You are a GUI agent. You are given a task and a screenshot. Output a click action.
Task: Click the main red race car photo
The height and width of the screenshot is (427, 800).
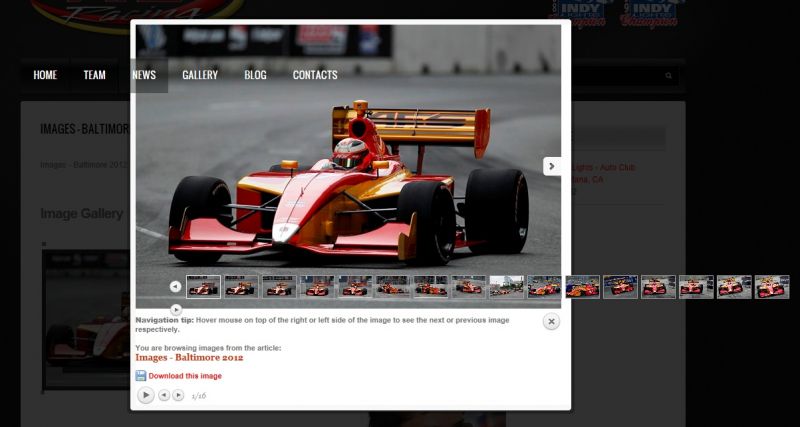348,166
